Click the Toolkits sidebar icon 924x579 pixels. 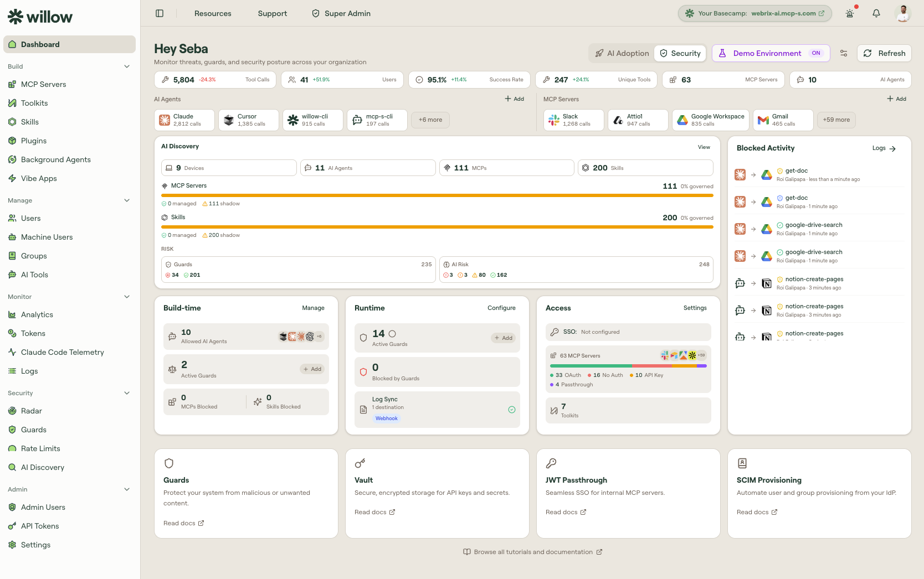coord(12,103)
